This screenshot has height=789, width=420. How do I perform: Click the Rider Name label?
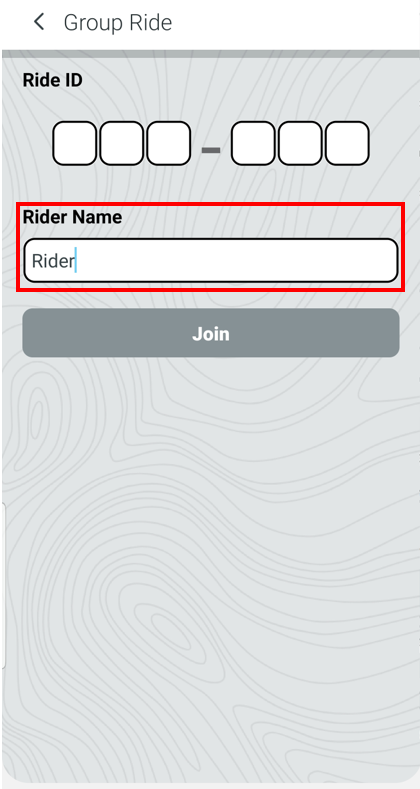pos(72,217)
